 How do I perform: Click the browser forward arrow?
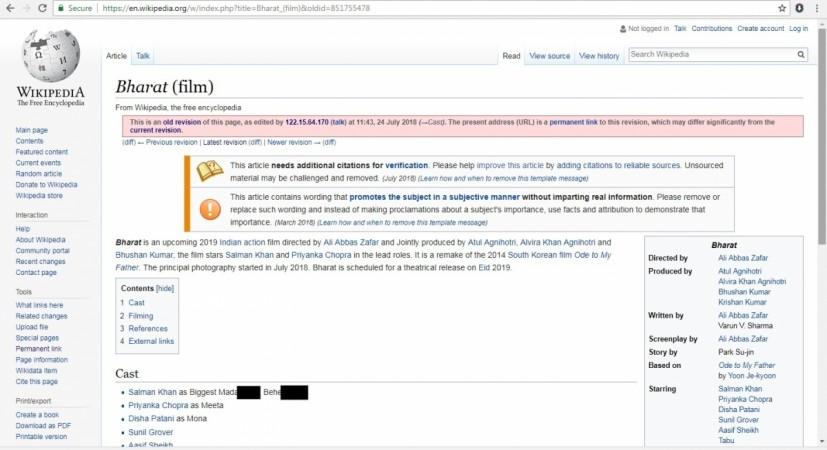[26, 8]
